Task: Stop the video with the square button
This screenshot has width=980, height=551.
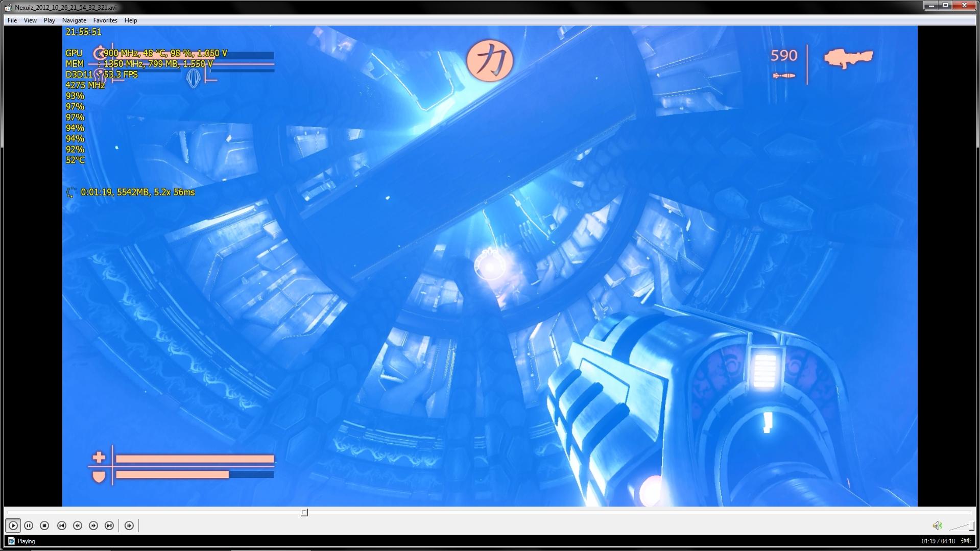Action: (44, 525)
